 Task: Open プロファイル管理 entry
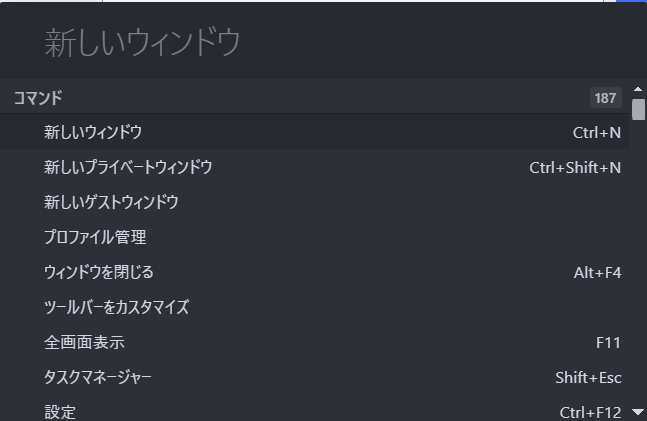click(95, 237)
